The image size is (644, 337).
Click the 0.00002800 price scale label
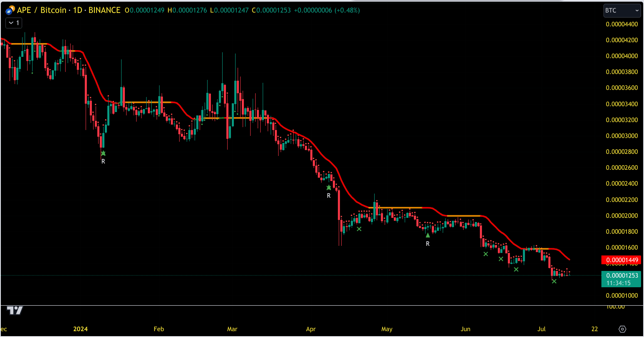click(622, 152)
